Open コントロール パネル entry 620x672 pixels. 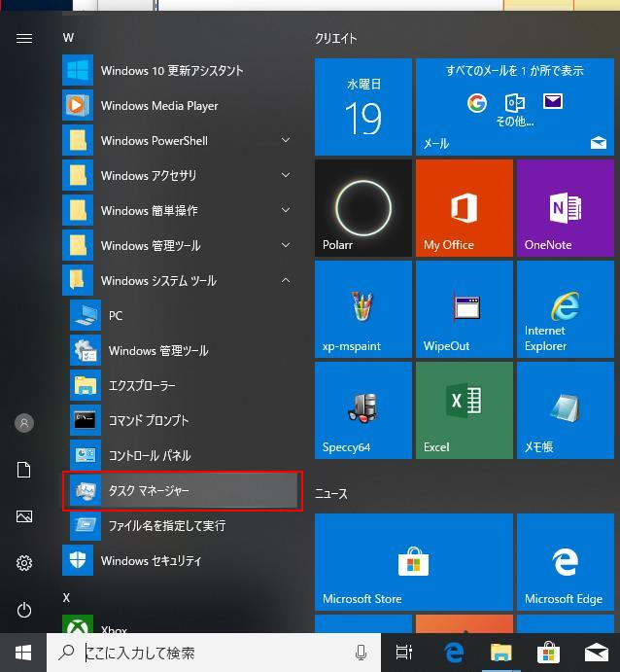(x=182, y=456)
